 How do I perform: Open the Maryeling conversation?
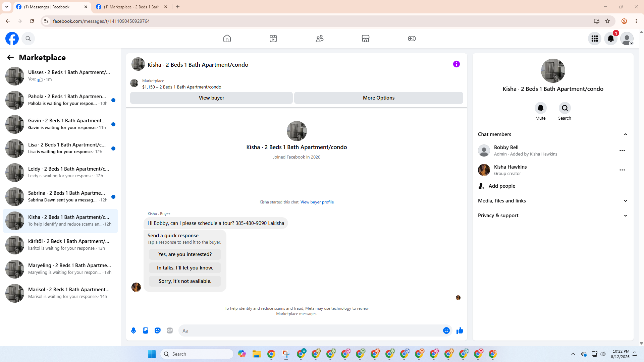point(60,269)
